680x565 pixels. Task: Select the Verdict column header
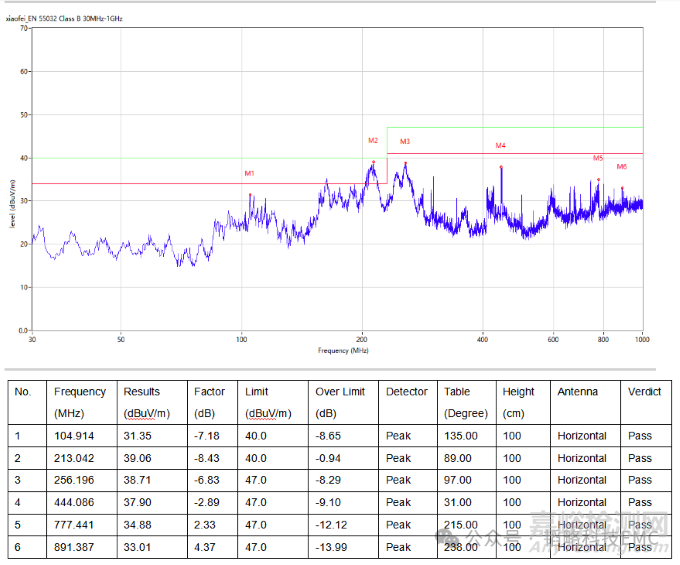coord(644,392)
